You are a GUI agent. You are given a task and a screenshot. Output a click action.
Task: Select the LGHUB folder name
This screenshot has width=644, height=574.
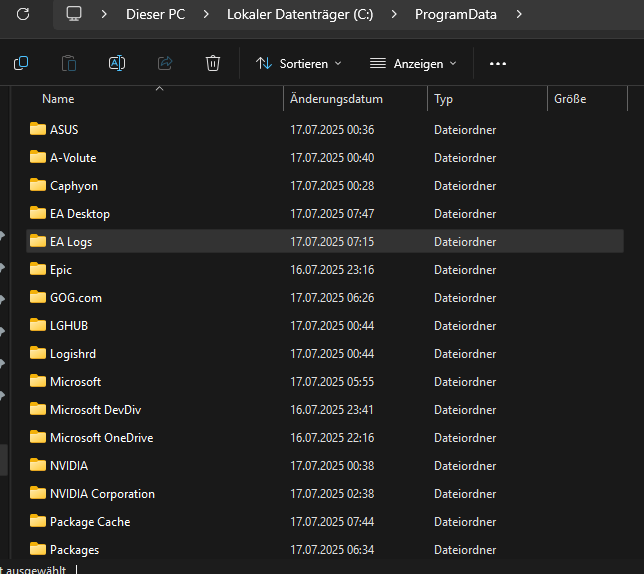69,326
